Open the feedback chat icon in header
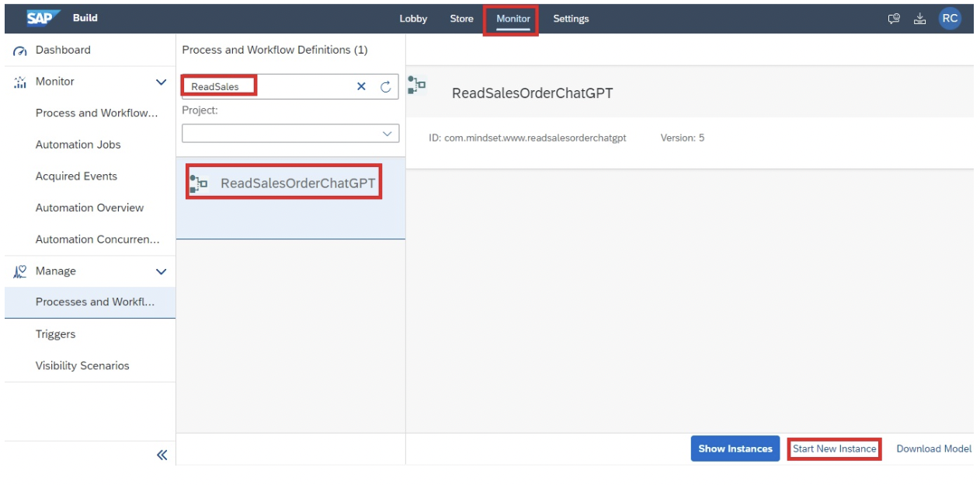This screenshot has width=980, height=485. point(894,19)
